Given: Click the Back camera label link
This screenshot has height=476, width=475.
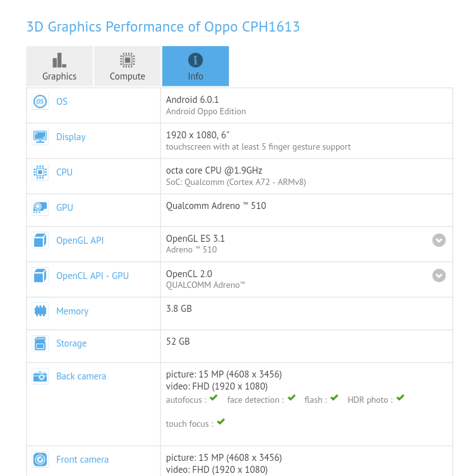Looking at the screenshot, I should (x=81, y=376).
